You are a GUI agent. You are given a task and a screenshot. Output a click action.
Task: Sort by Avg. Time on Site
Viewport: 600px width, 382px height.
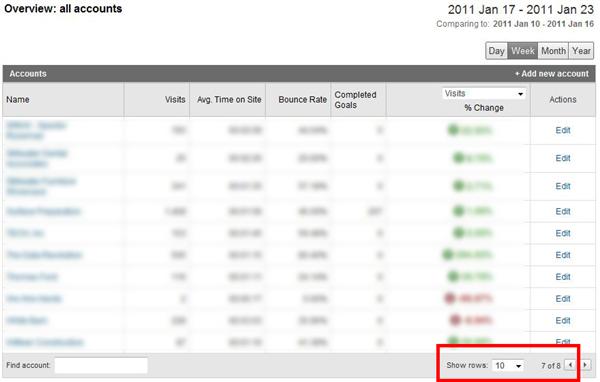click(x=229, y=100)
